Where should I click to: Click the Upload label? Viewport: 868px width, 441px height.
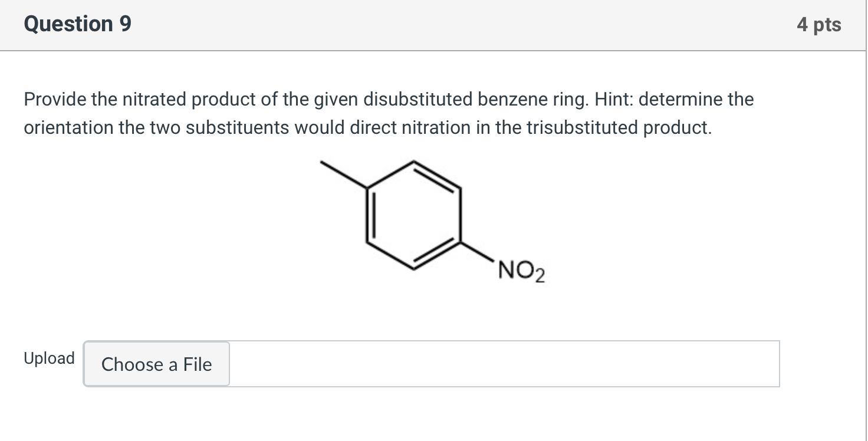tap(49, 358)
